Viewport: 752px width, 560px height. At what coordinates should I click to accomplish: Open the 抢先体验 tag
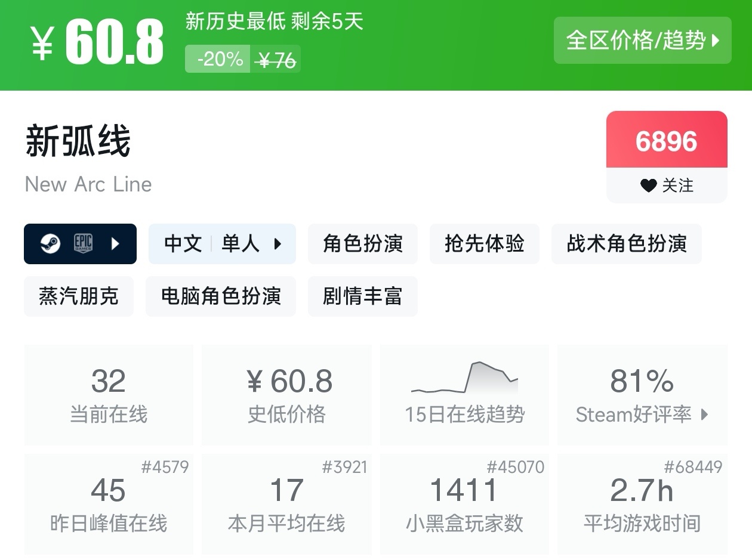pyautogui.click(x=485, y=243)
